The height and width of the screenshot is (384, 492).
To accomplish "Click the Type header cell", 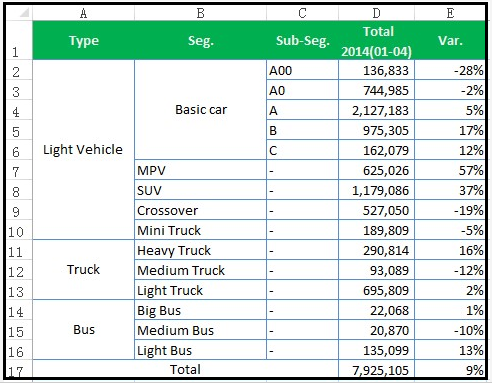I will click(84, 40).
